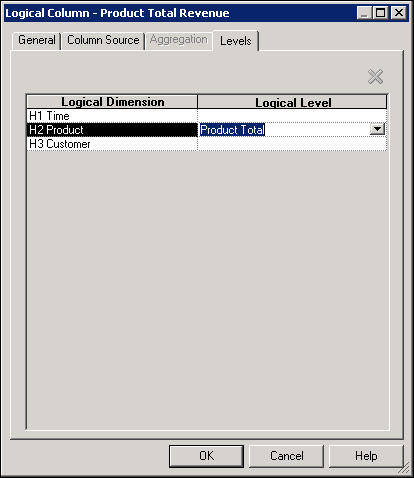The image size is (414, 478).
Task: Click the Cancel button
Action: tap(287, 456)
